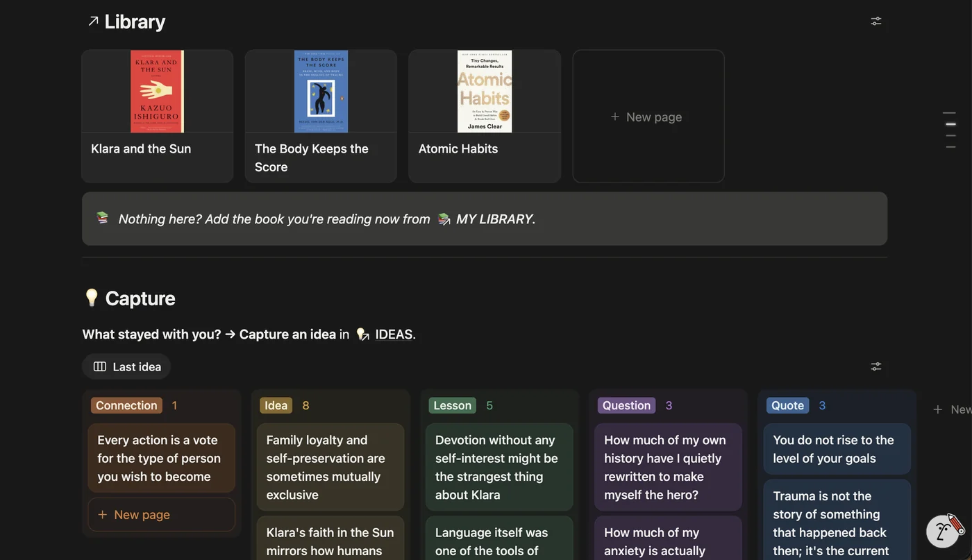Viewport: 972px width, 560px height.
Task: Open card 'How much of my own history'
Action: 669,467
